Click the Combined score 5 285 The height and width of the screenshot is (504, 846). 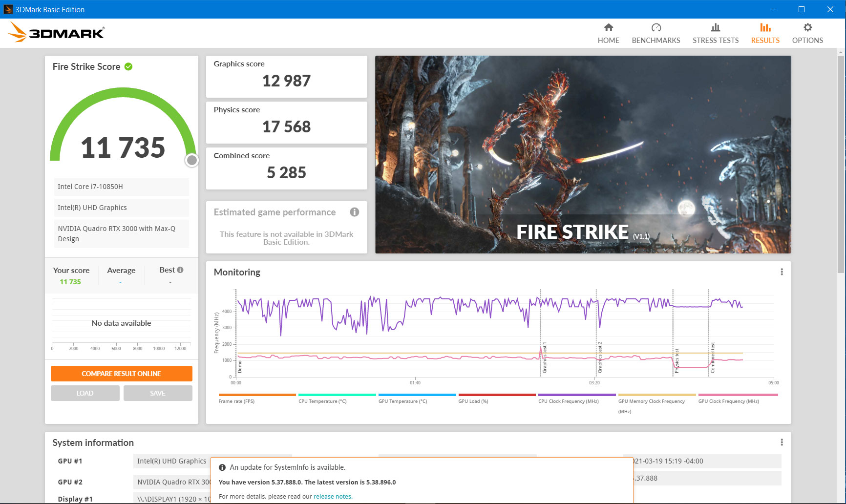coord(286,173)
